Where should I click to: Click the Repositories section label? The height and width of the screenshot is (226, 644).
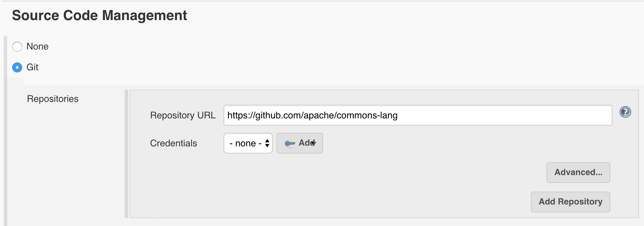coord(53,99)
